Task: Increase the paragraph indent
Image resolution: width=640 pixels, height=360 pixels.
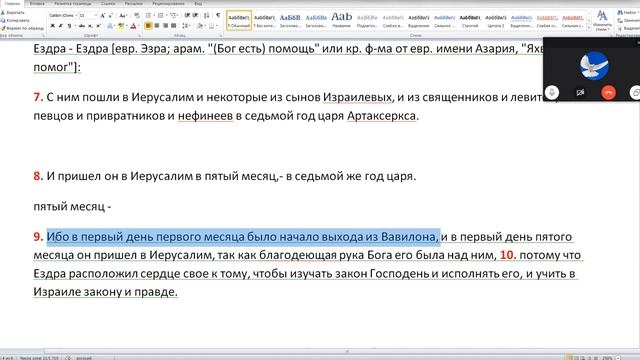Action: [x=196, y=15]
